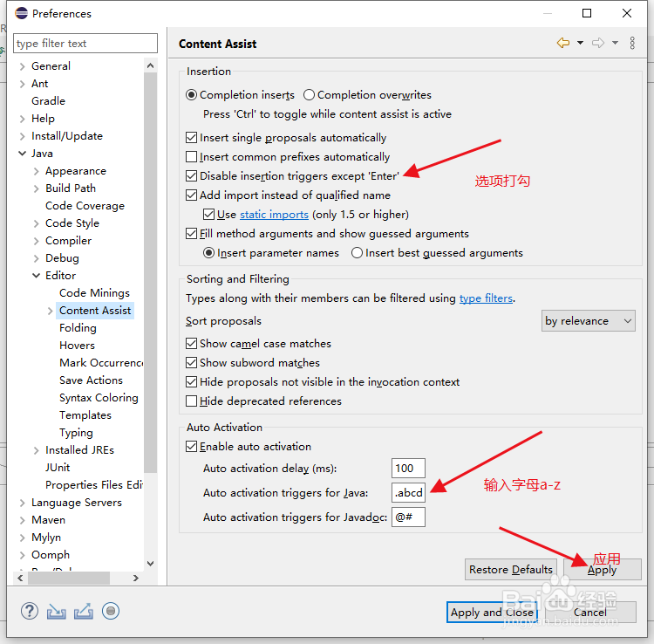This screenshot has height=644, width=654.
Task: Click the Eclipse Preferences window icon
Action: (x=21, y=13)
